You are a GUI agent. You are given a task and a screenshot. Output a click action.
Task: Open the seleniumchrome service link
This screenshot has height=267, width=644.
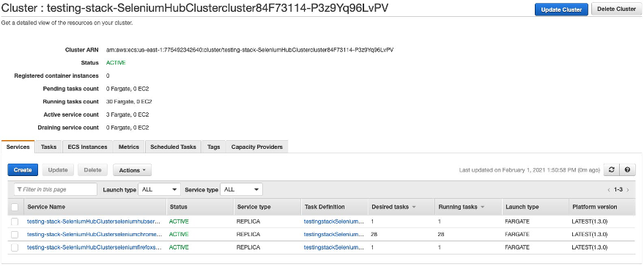95,235
